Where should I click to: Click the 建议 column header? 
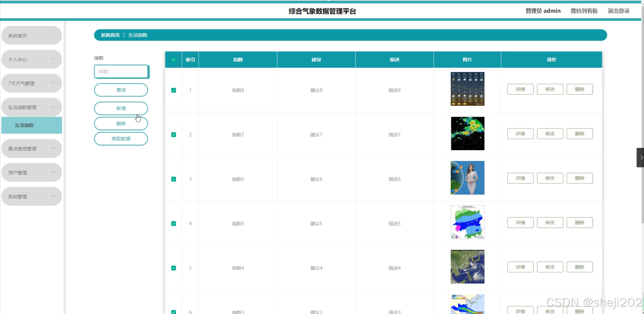coord(316,60)
